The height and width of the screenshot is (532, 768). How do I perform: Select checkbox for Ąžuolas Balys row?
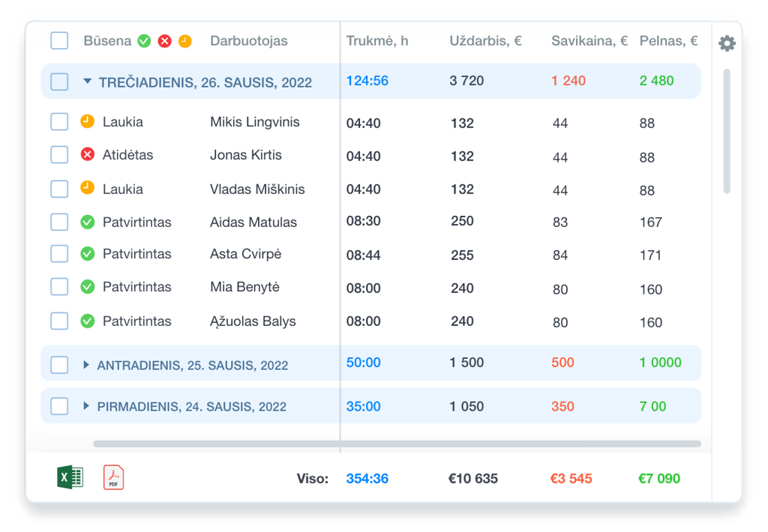tap(59, 321)
